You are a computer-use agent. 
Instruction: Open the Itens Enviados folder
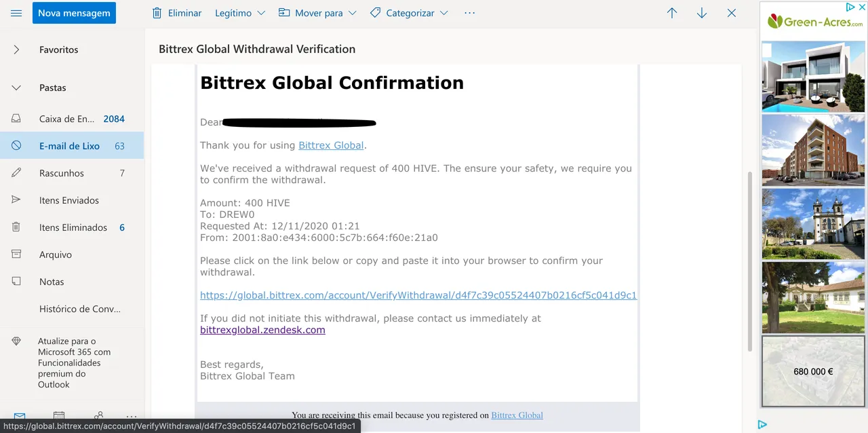(72, 200)
